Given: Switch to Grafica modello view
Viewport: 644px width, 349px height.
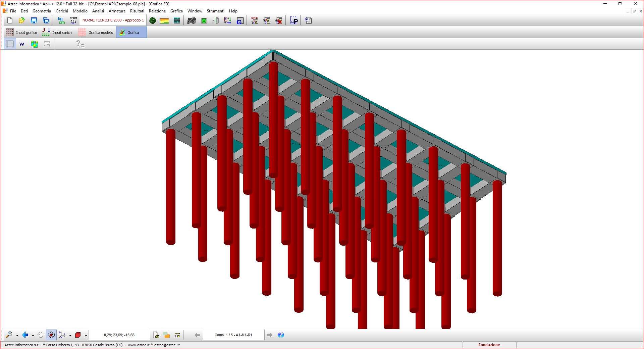Looking at the screenshot, I should click(x=96, y=33).
